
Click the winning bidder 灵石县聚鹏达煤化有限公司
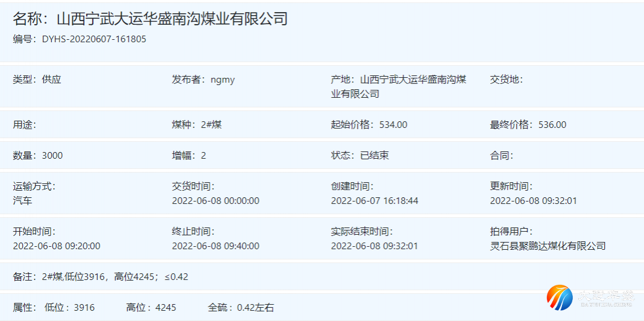(548, 246)
